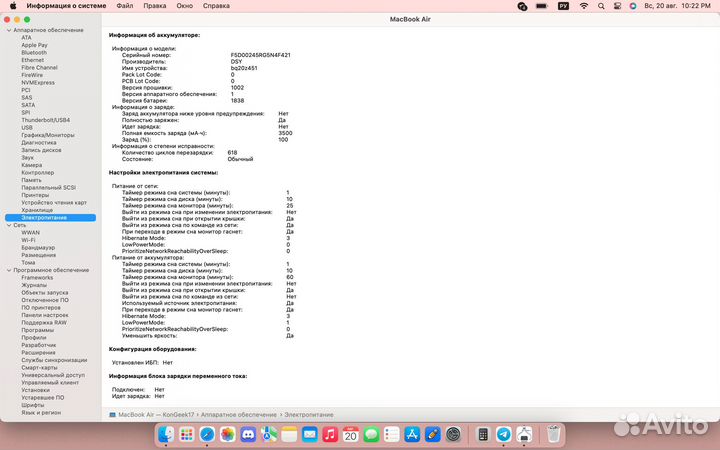Launch Safari from the Dock
The width and height of the screenshot is (720, 450).
tap(207, 434)
